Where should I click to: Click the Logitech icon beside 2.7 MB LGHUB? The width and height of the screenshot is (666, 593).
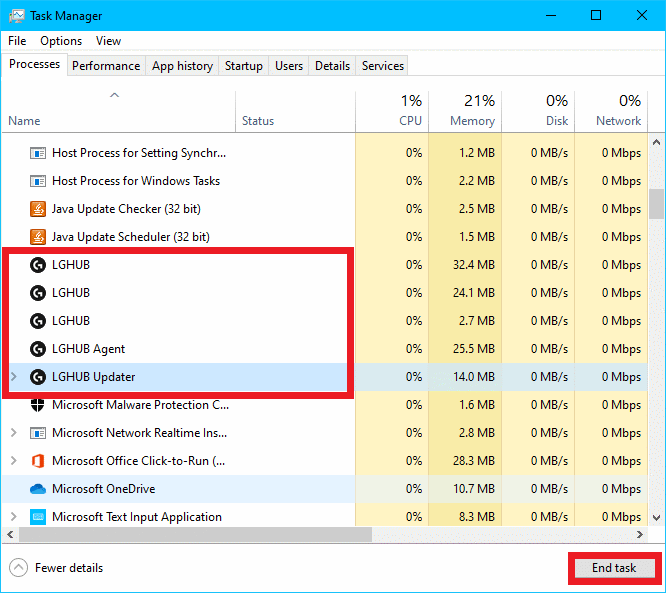(x=38, y=321)
